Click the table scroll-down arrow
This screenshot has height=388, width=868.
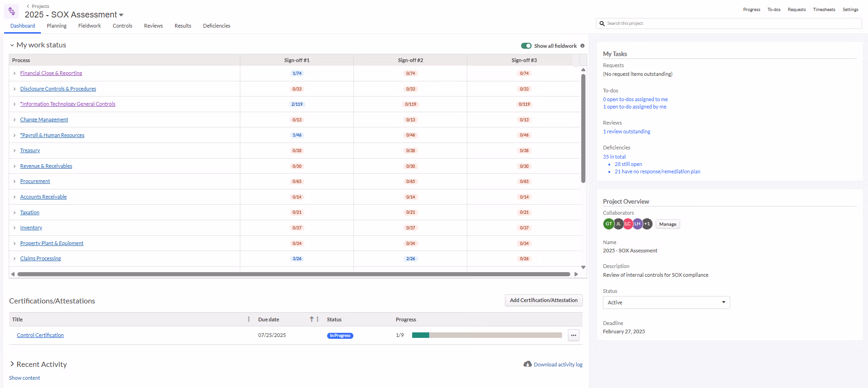(583, 267)
